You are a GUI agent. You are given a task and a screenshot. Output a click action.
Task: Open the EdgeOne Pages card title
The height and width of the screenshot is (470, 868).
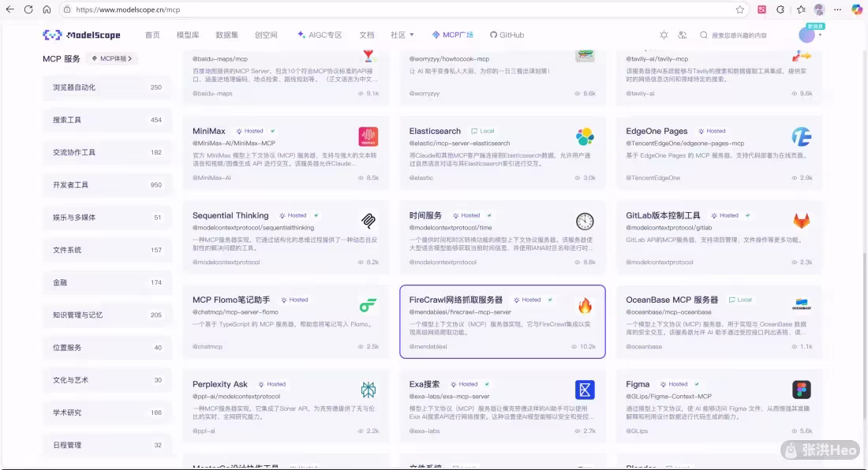[x=657, y=131]
